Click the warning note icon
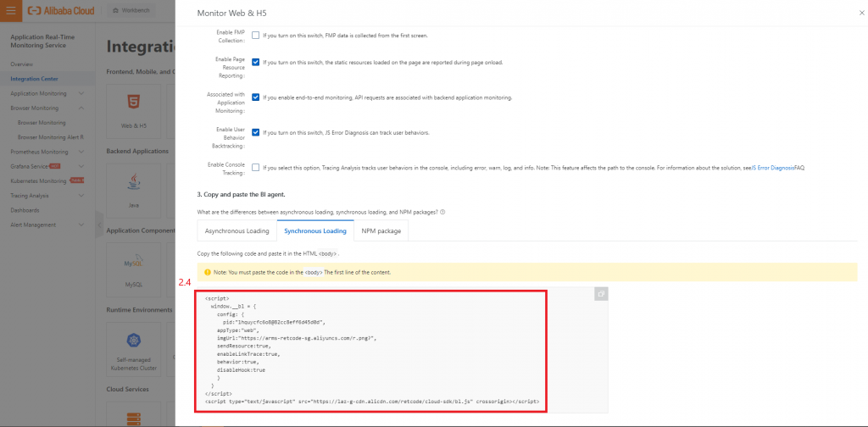 point(208,272)
